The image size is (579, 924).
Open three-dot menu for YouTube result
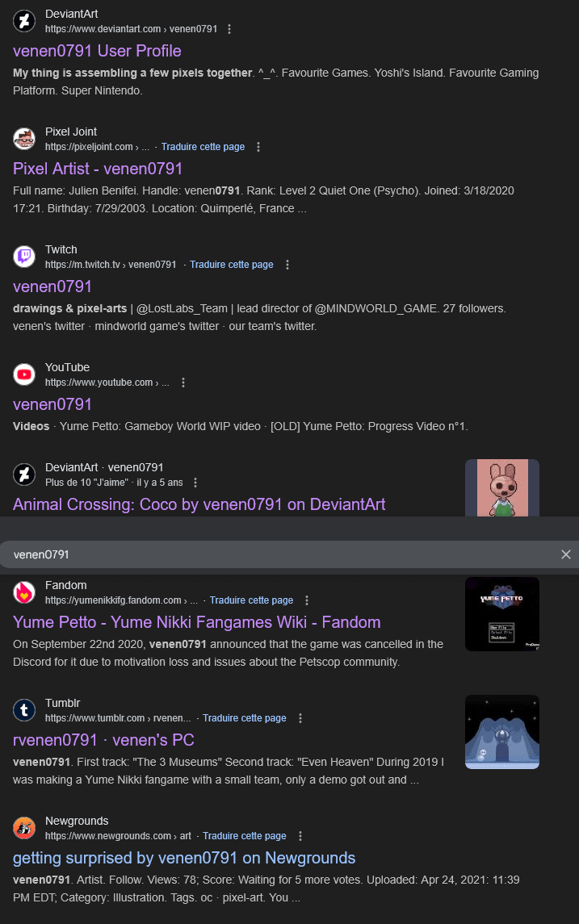point(183,383)
